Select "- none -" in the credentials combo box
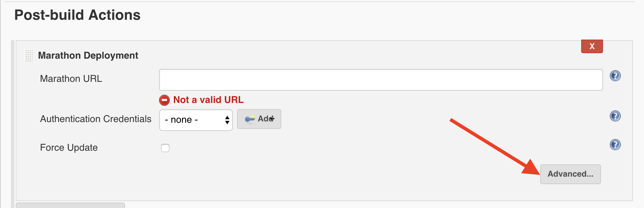644x208 pixels. coord(196,120)
